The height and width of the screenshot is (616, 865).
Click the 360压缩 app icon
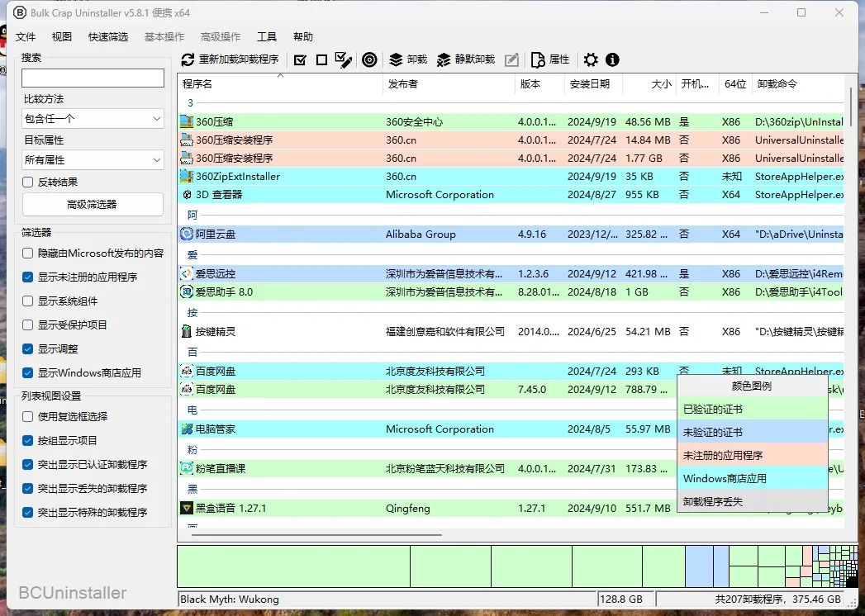187,122
